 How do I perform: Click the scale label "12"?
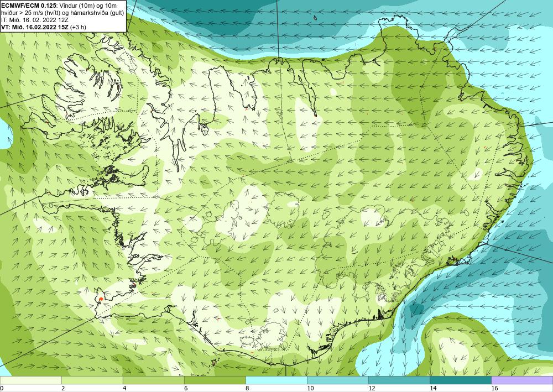371,388
